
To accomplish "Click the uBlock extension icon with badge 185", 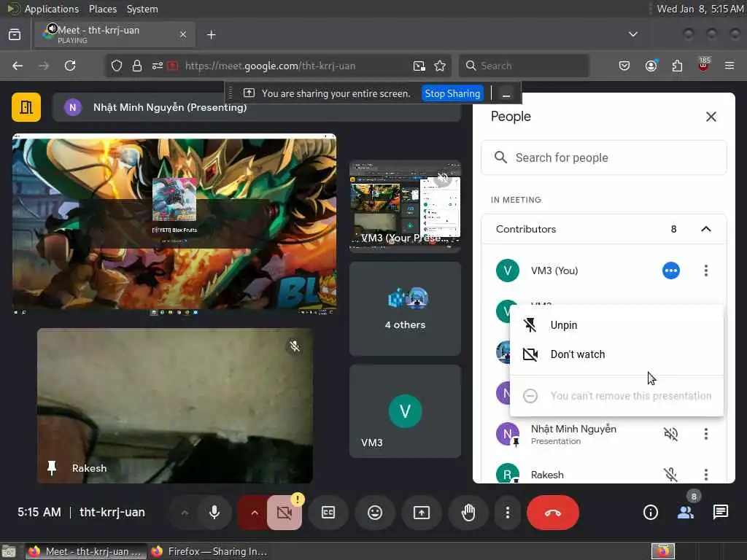I will pos(704,65).
